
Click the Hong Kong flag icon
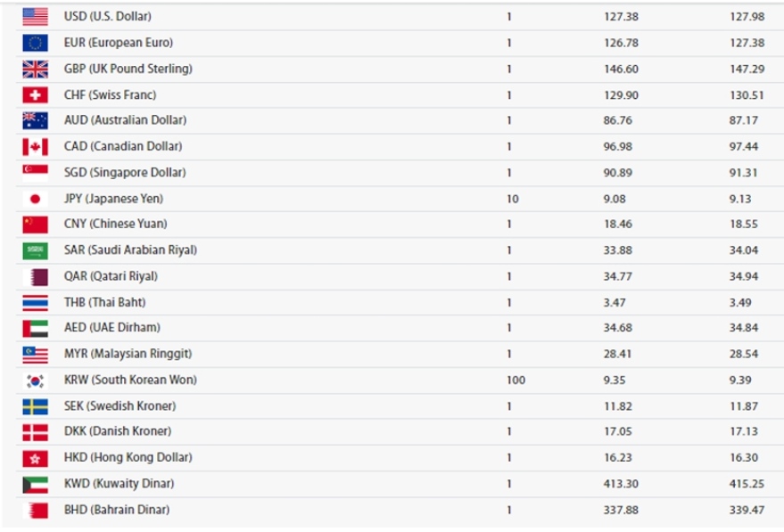pyautogui.click(x=35, y=459)
